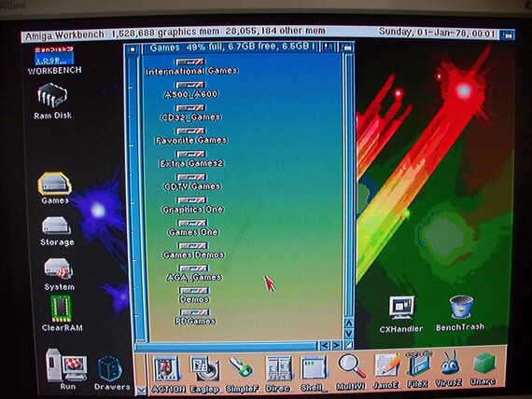The image size is (532, 399).
Task: Click the Workbench screen depth gadget
Action: pyautogui.click(x=508, y=34)
